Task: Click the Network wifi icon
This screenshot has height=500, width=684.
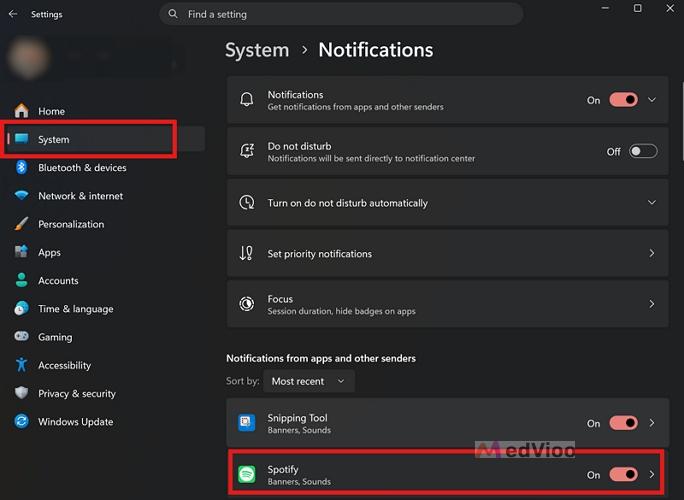Action: pos(21,195)
